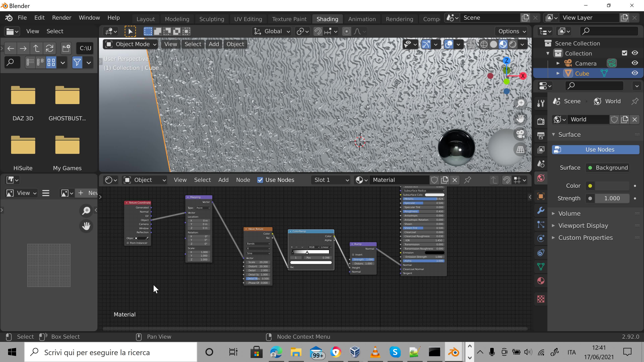Pin the node editor material

468,180
